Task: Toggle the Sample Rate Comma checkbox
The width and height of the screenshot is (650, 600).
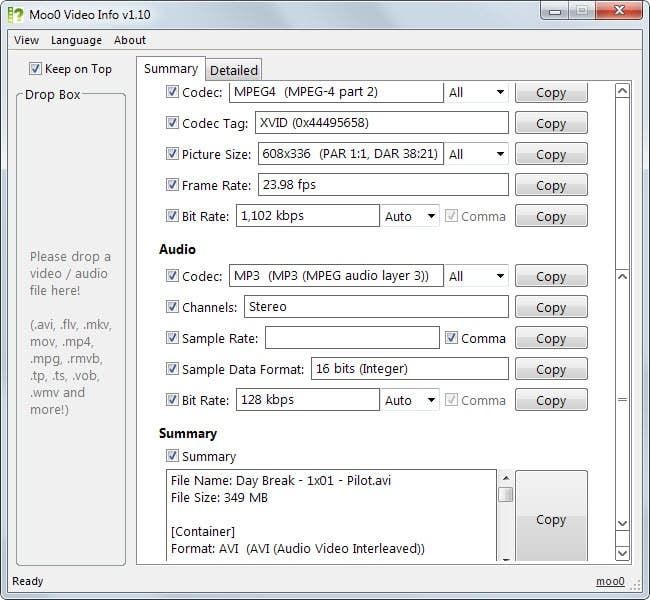Action: [x=451, y=338]
